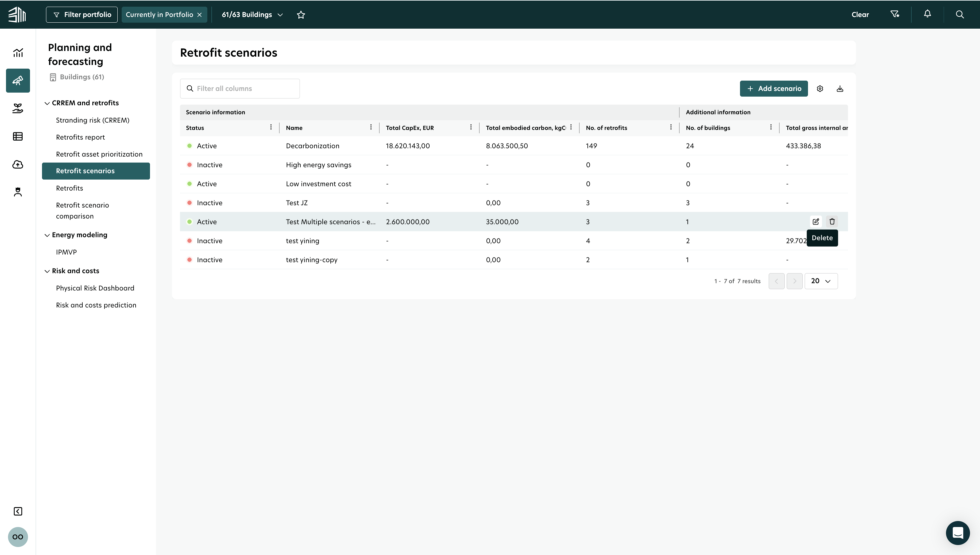Open the person advisor sidebar icon
Screen dimensions: 980x555
pos(18,192)
